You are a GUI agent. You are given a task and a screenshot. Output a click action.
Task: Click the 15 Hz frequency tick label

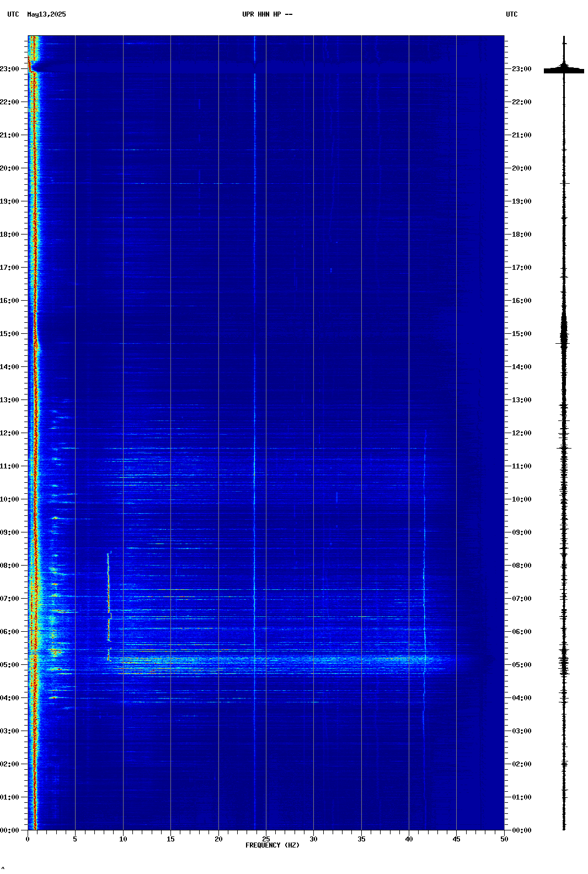pyautogui.click(x=170, y=839)
